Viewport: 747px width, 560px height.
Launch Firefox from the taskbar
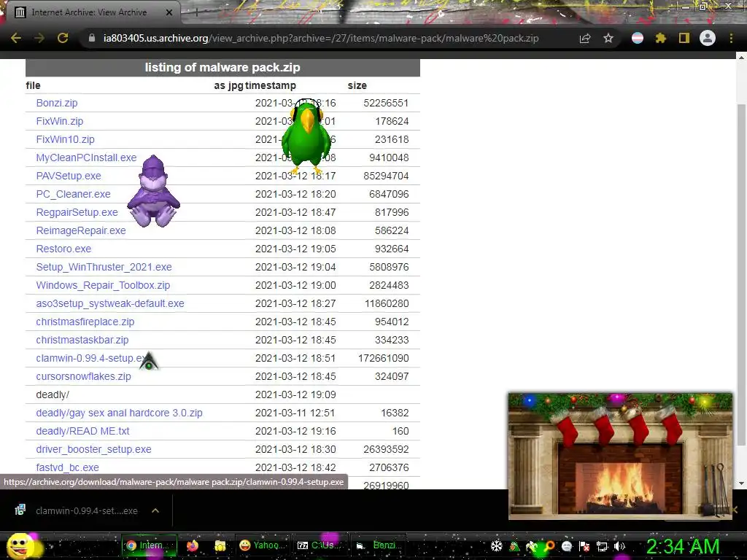pos(193,545)
